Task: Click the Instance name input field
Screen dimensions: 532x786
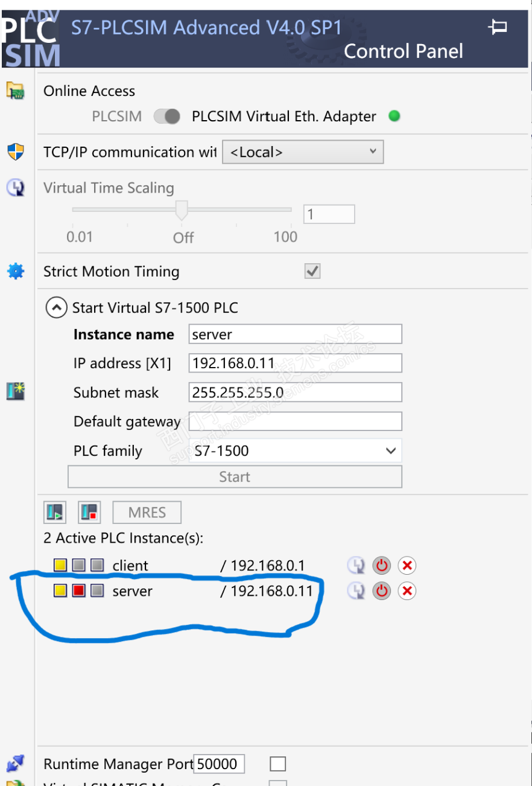Action: 295,334
